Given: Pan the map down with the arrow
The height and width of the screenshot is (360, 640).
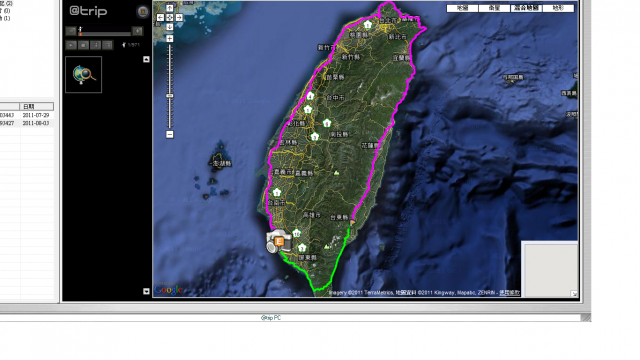Looking at the screenshot, I should 170,27.
